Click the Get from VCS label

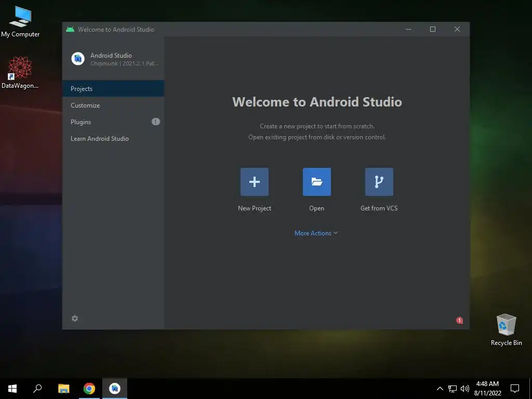[379, 208]
